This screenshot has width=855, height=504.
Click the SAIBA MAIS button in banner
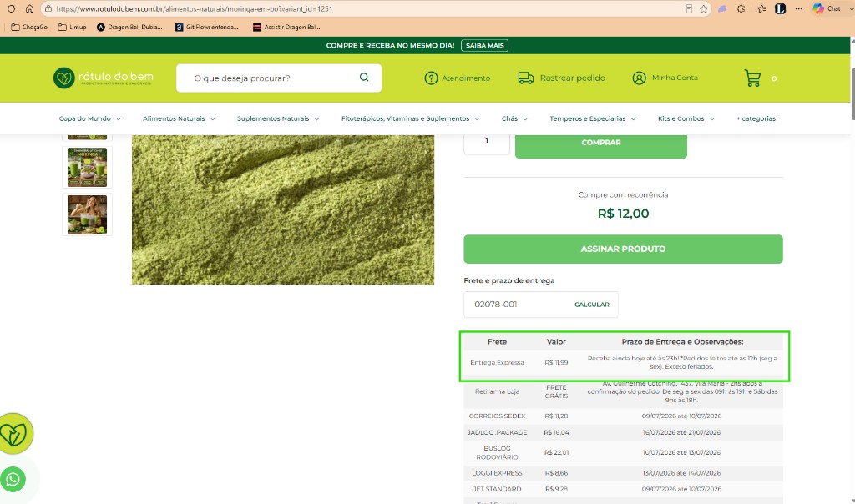point(484,45)
